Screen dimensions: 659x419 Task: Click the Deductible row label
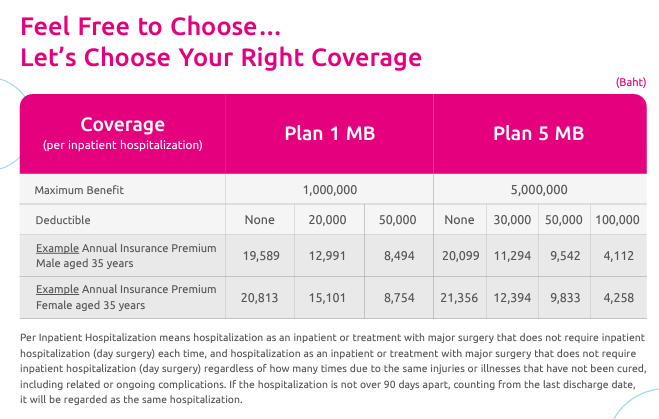point(62,219)
